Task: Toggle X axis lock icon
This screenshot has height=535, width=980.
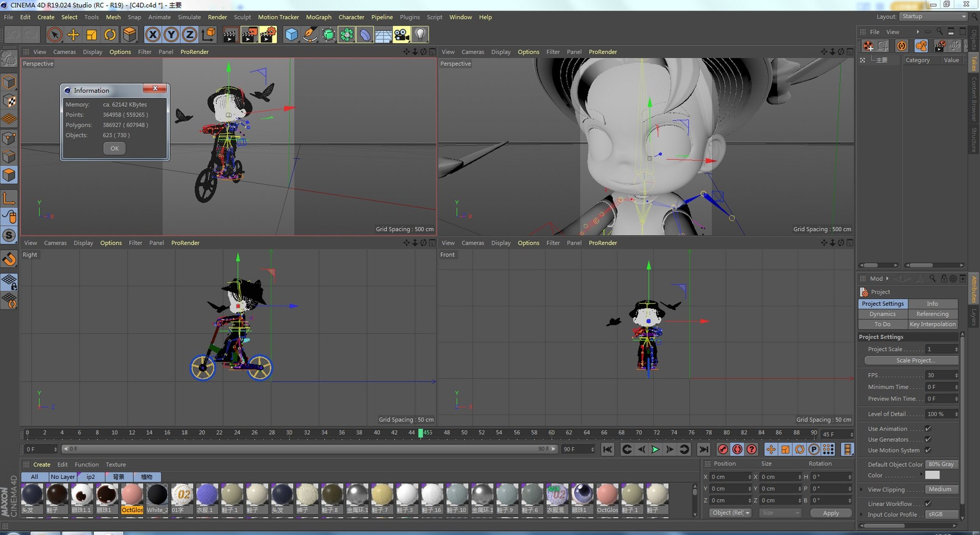Action: point(152,35)
